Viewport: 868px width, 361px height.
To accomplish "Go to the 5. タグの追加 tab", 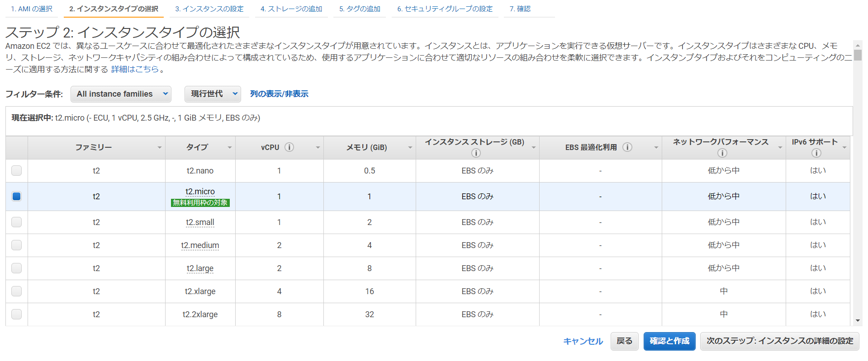I will tap(360, 9).
